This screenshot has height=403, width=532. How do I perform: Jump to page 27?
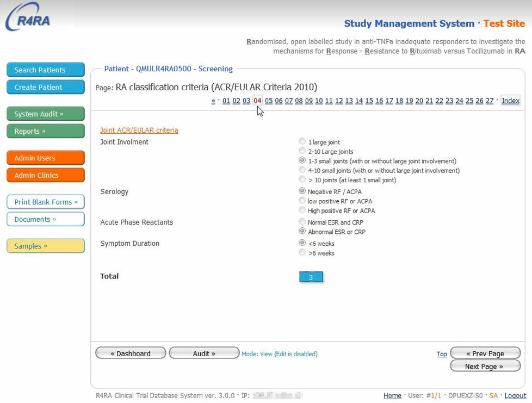pyautogui.click(x=490, y=101)
